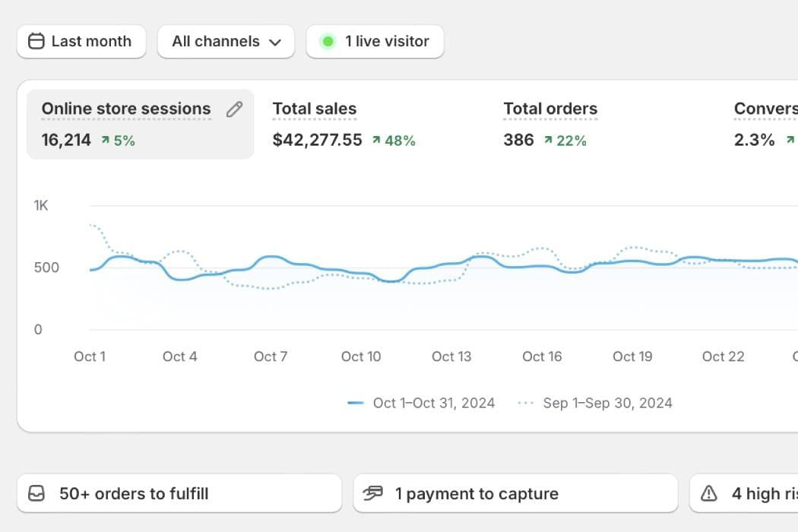Click the Total orders 22% up arrow
Screen dimensions: 798x532
pyautogui.click(x=548, y=141)
